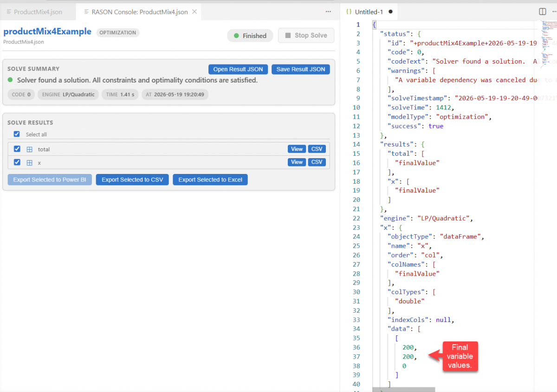Click "objectType": "dataFrame" line
557x392 pixels.
click(x=436, y=237)
